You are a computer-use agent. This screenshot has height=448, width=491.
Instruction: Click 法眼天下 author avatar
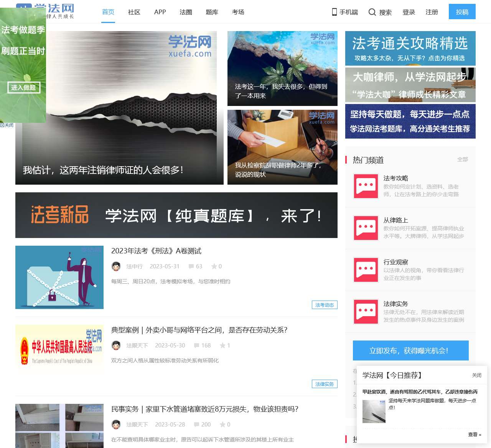[116, 345]
